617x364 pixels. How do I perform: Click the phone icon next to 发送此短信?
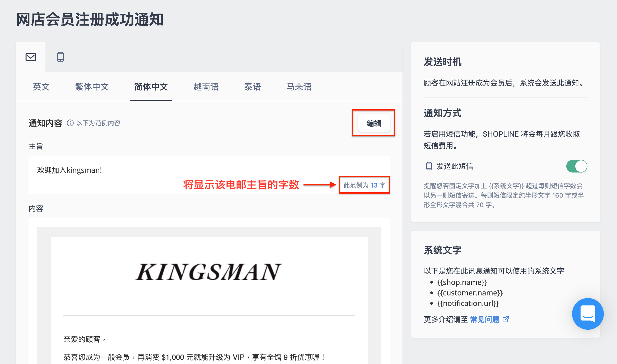(429, 166)
